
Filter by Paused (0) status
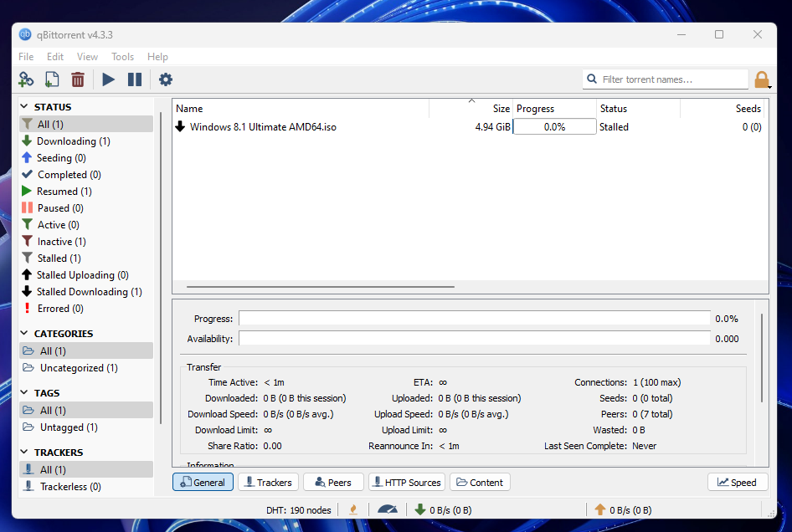86,207
